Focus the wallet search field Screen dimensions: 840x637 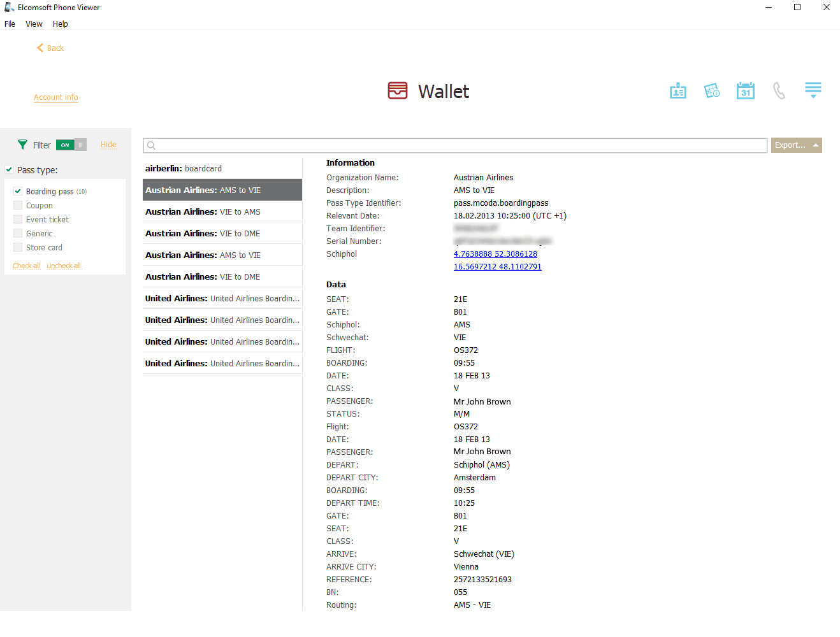click(x=455, y=145)
